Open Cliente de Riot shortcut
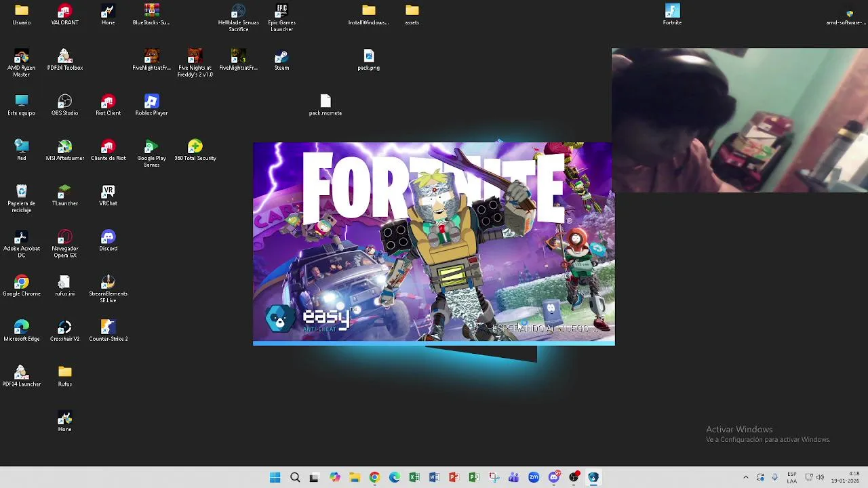This screenshot has height=488, width=868. pyautogui.click(x=108, y=150)
